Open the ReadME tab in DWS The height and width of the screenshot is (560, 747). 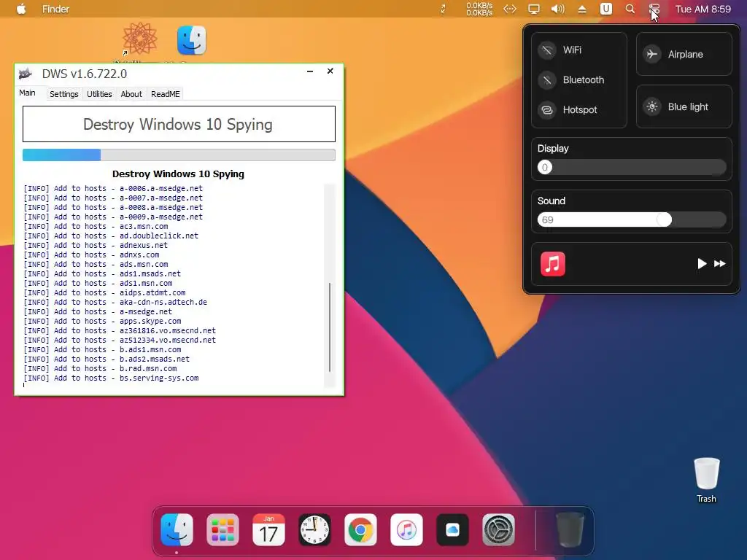coord(166,94)
